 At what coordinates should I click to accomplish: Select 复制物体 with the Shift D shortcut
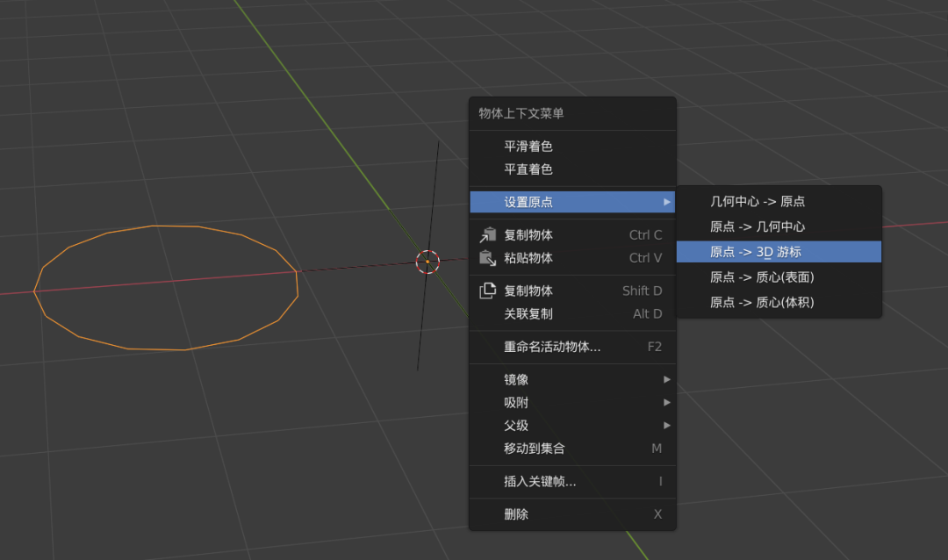coord(572,291)
